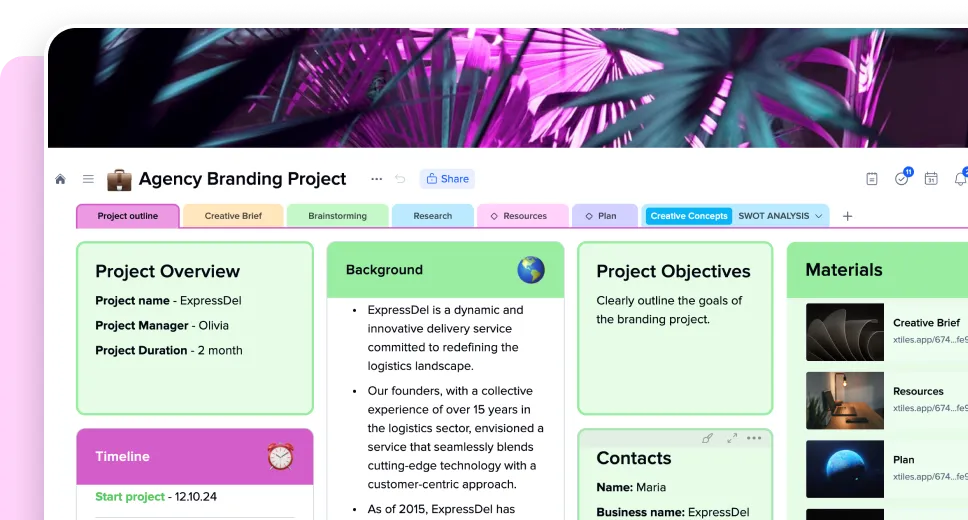Click the Project Overview heading
Viewport: 968px width, 520px height.
[167, 271]
